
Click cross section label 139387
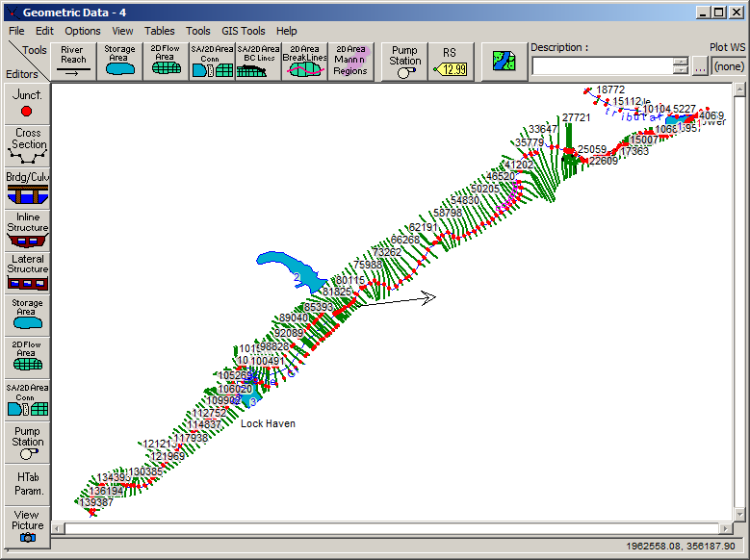[x=96, y=502]
